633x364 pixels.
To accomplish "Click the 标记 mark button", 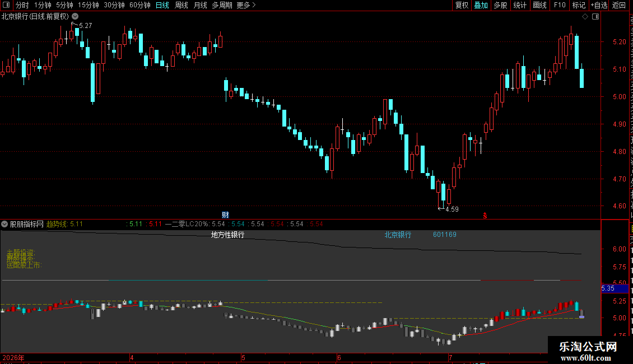I will 579,5.
